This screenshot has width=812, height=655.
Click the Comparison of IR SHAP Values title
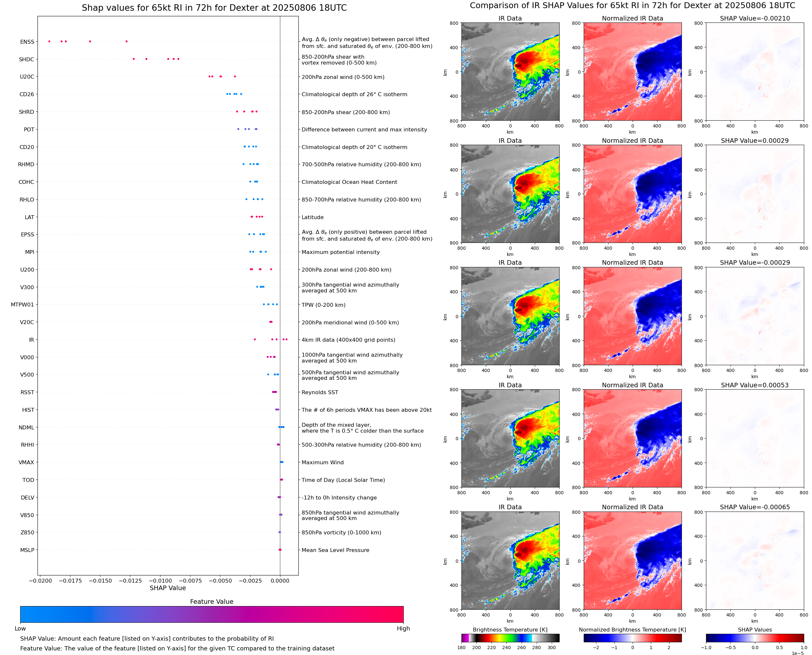632,6
